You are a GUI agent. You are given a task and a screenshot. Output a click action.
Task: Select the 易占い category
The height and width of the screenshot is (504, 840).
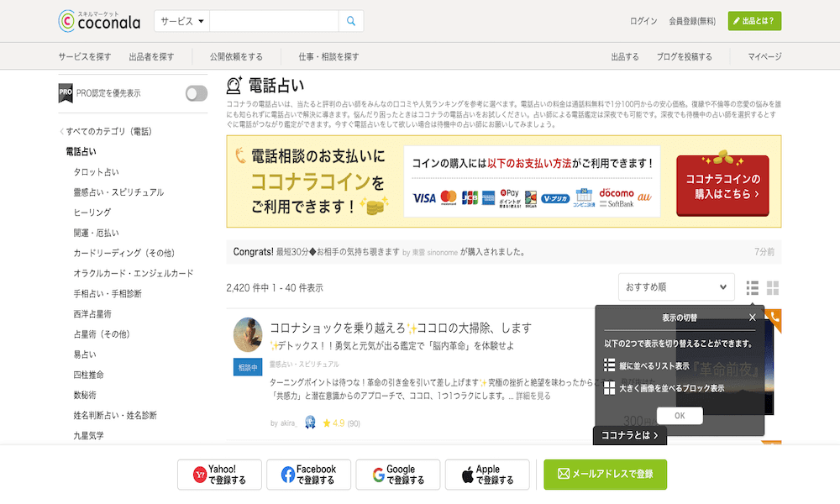[x=85, y=354]
